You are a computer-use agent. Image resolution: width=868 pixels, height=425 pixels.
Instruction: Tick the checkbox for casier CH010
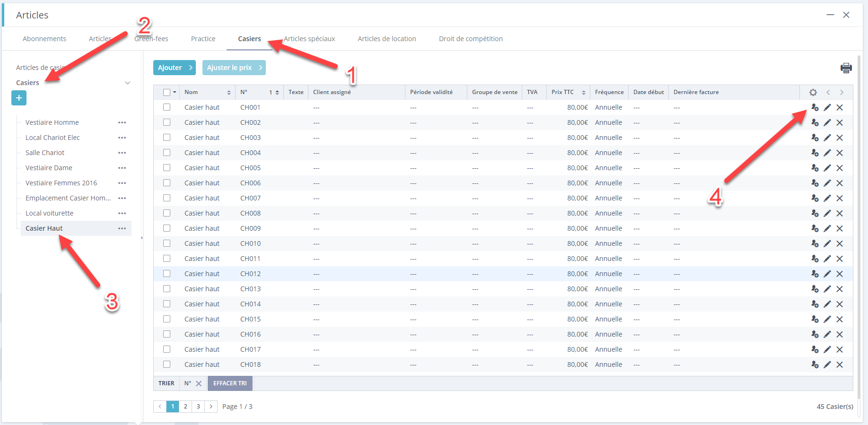coord(167,243)
